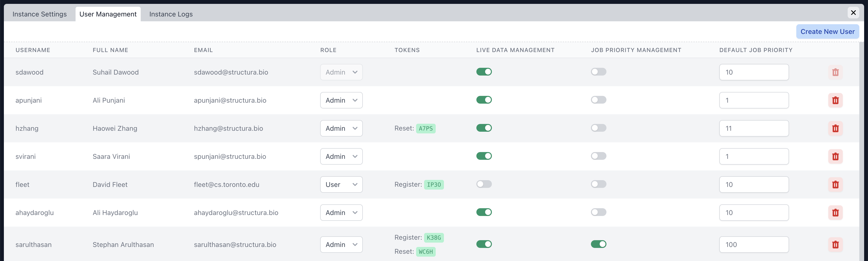
Task: Copy the A7PS reset token badge
Action: [425, 128]
